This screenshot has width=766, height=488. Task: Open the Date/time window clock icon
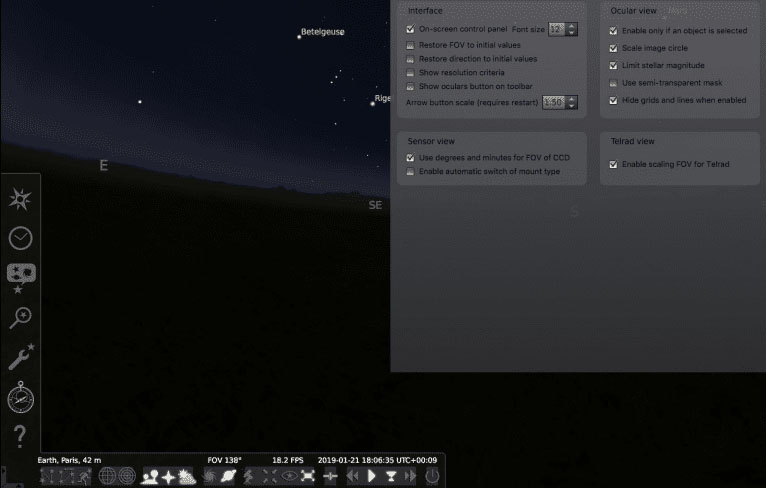[20, 238]
